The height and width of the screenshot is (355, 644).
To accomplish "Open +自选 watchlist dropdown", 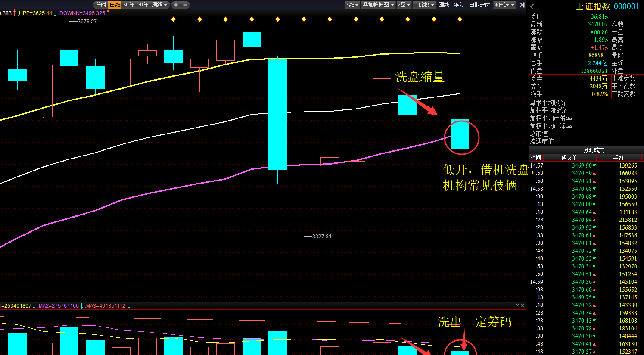I will point(504,5).
